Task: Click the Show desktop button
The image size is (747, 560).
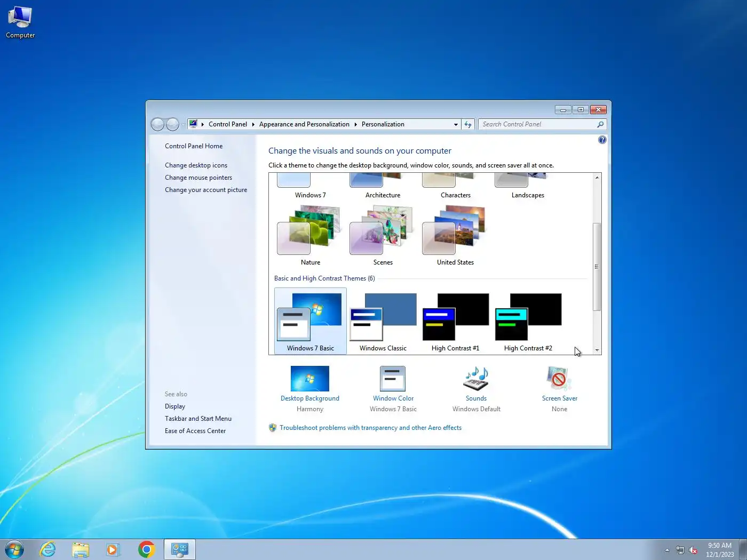Action: (x=743, y=550)
